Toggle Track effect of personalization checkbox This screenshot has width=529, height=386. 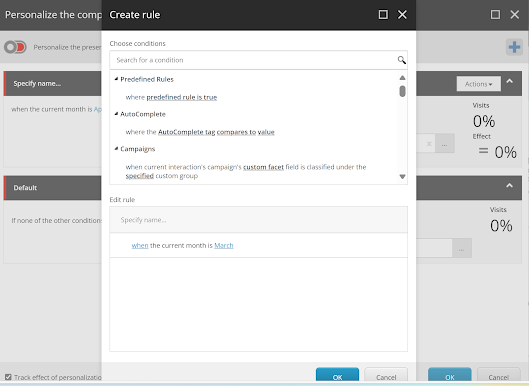pyautogui.click(x=8, y=377)
